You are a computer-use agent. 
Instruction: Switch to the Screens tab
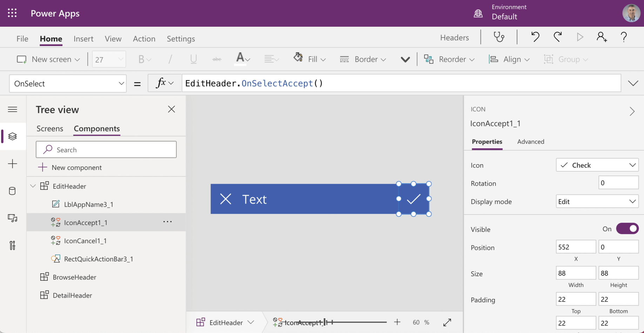click(50, 129)
